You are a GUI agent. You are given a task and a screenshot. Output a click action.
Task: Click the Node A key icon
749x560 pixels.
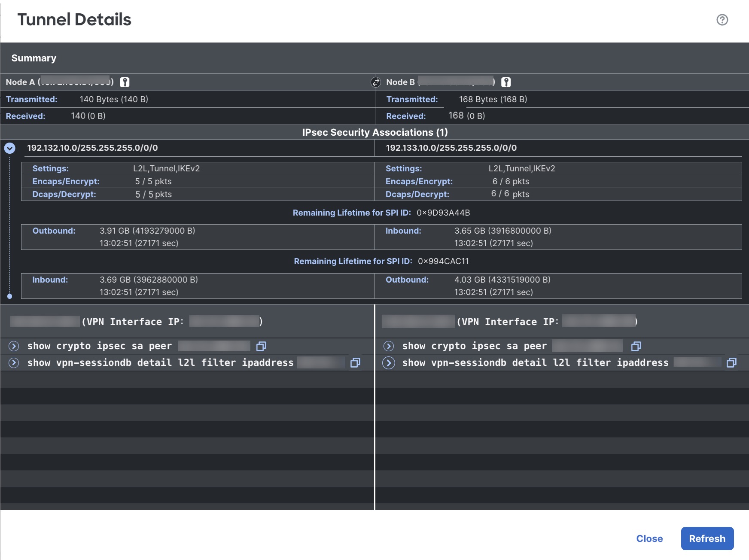[125, 82]
